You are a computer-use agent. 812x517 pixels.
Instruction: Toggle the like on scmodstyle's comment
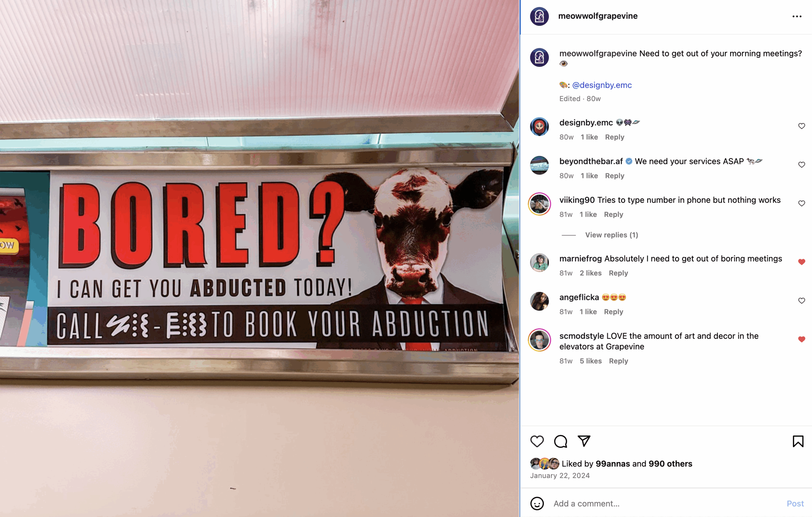point(802,339)
